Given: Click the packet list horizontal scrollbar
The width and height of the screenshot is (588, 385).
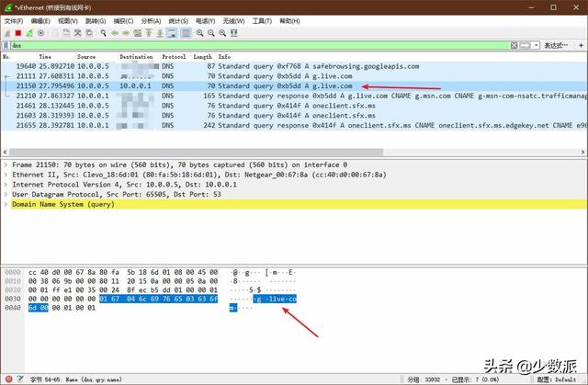Looking at the screenshot, I should [196, 152].
